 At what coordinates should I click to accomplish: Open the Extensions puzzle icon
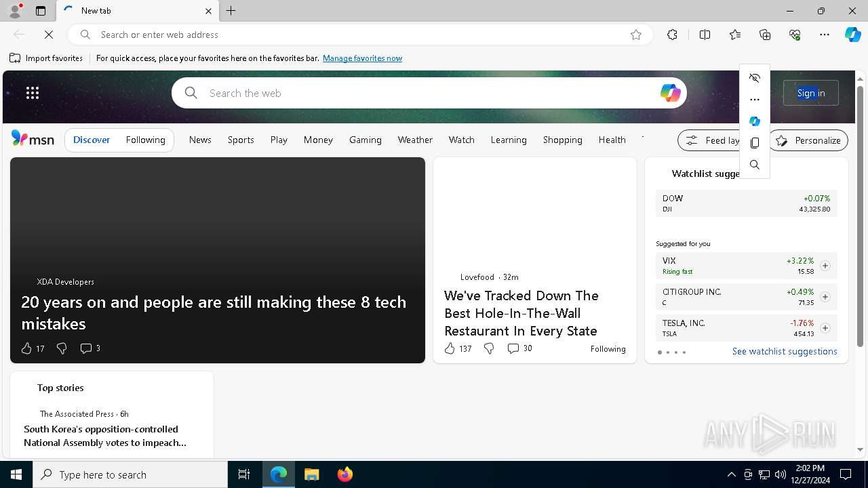point(672,35)
